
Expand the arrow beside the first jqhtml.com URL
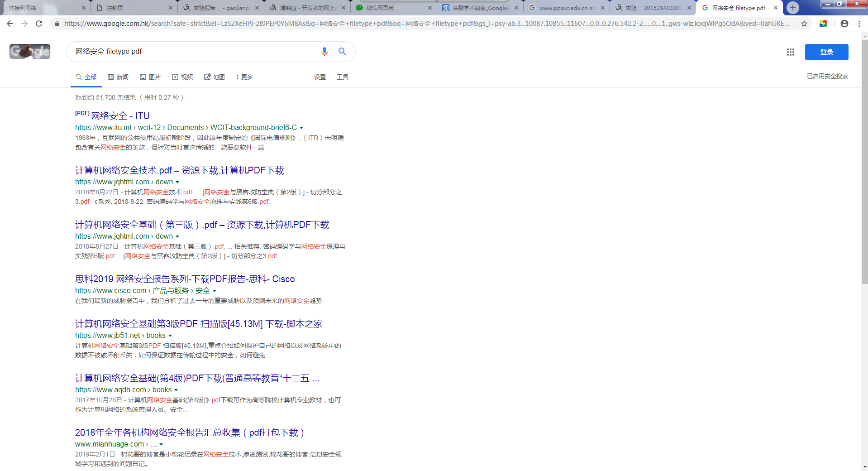coord(177,182)
